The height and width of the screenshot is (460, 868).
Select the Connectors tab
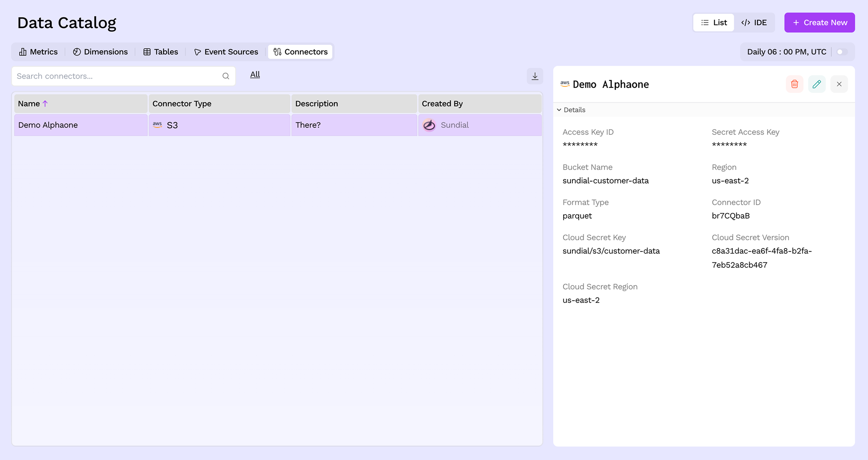300,52
